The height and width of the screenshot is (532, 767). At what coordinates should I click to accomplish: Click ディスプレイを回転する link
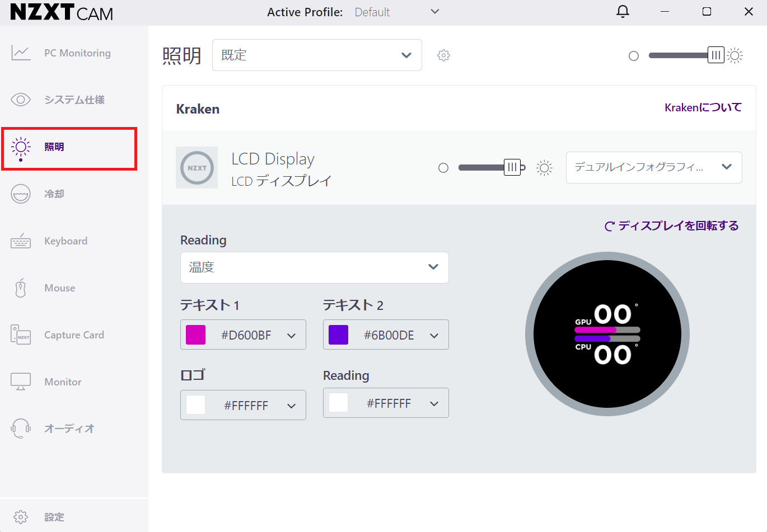(x=678, y=225)
